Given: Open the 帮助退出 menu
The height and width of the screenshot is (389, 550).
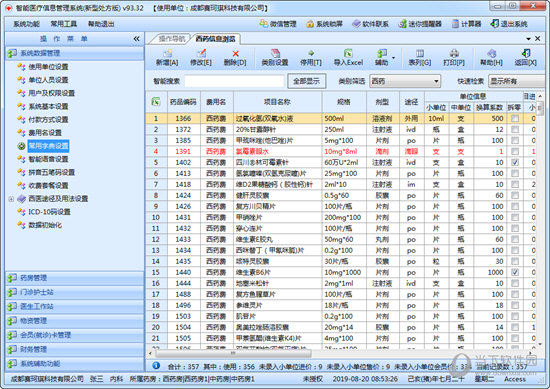Looking at the screenshot, I should (x=101, y=24).
